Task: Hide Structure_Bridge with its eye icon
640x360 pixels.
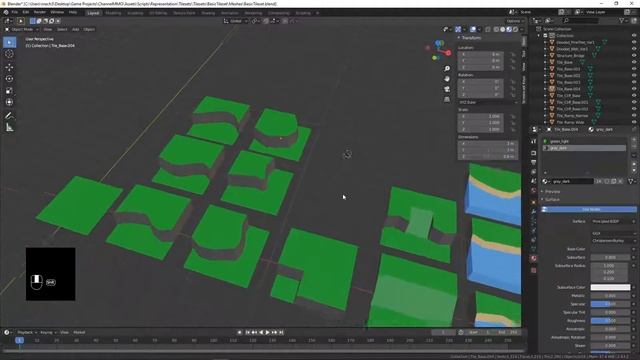Action: click(634, 56)
